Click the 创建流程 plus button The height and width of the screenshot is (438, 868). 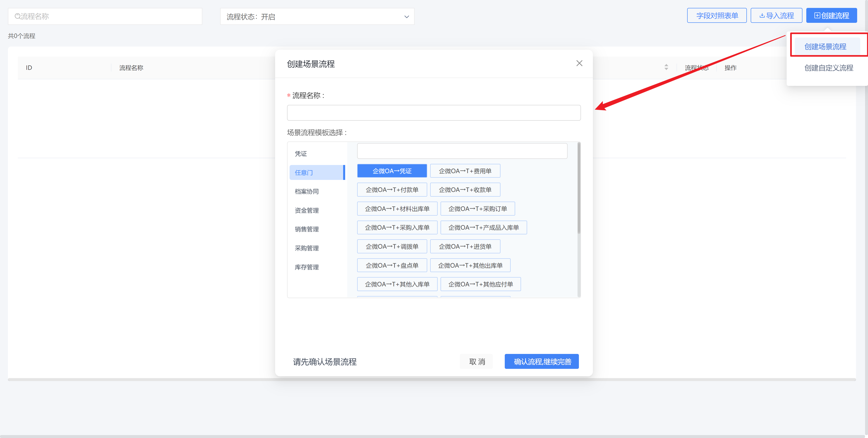point(831,16)
